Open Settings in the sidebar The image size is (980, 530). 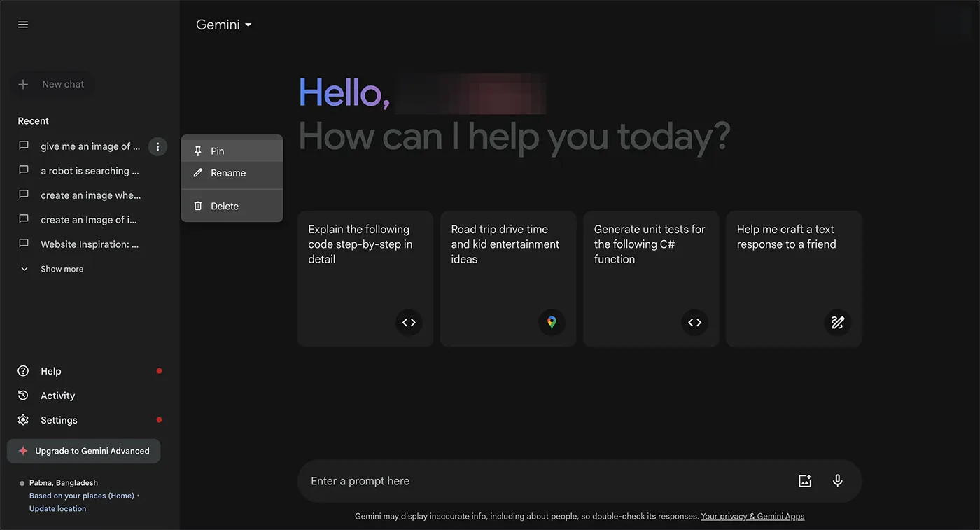[x=90, y=420]
